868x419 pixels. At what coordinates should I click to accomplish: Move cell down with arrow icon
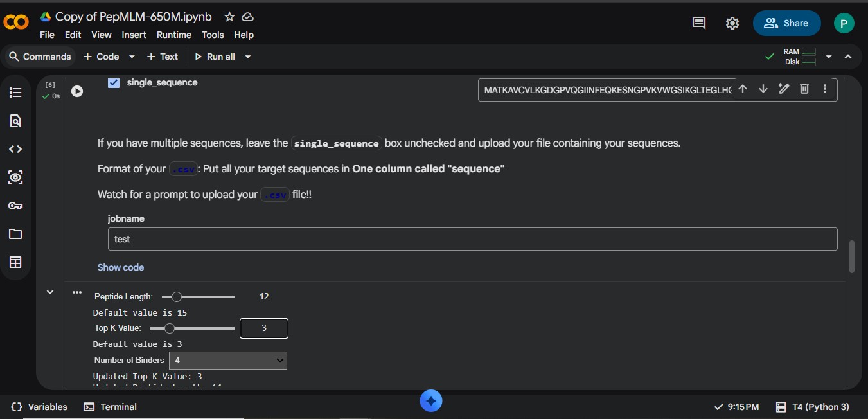click(x=763, y=89)
